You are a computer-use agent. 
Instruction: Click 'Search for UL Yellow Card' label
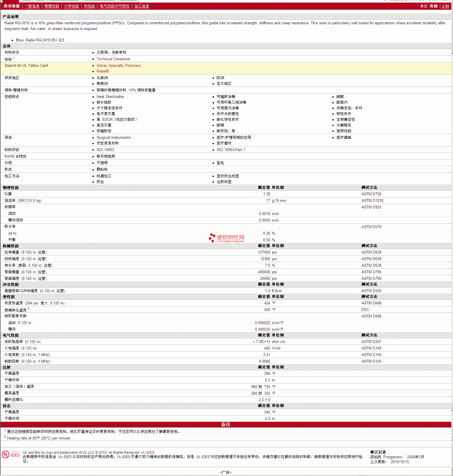tap(26, 65)
